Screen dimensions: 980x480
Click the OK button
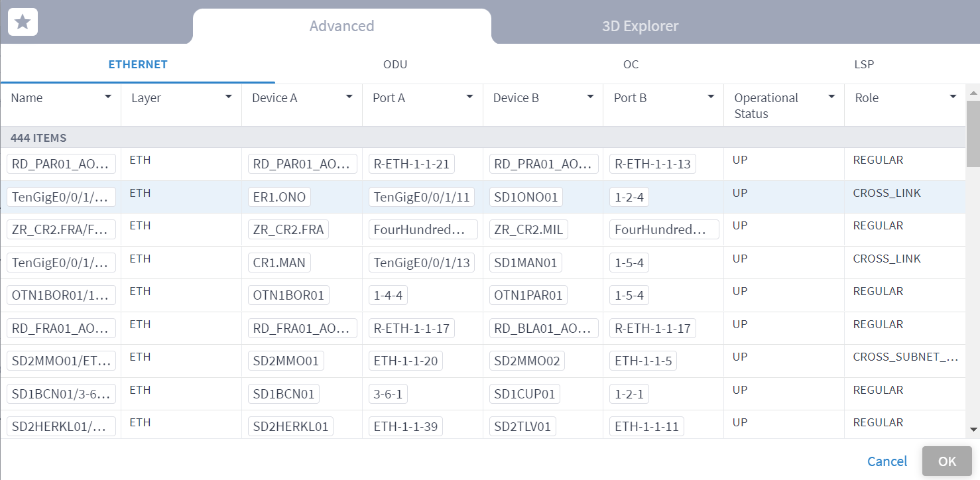pyautogui.click(x=947, y=461)
